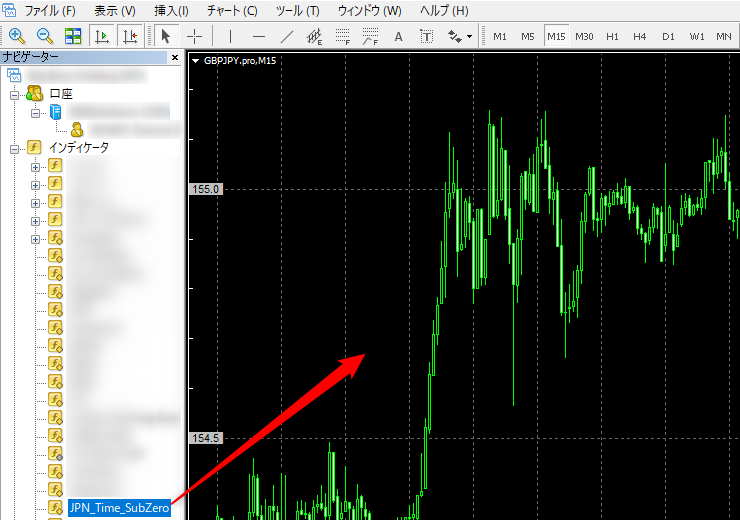Viewport: 740px width, 520px height.
Task: Open the GBPJPY.pro,M15 chart triangle menu
Action: click(x=195, y=61)
